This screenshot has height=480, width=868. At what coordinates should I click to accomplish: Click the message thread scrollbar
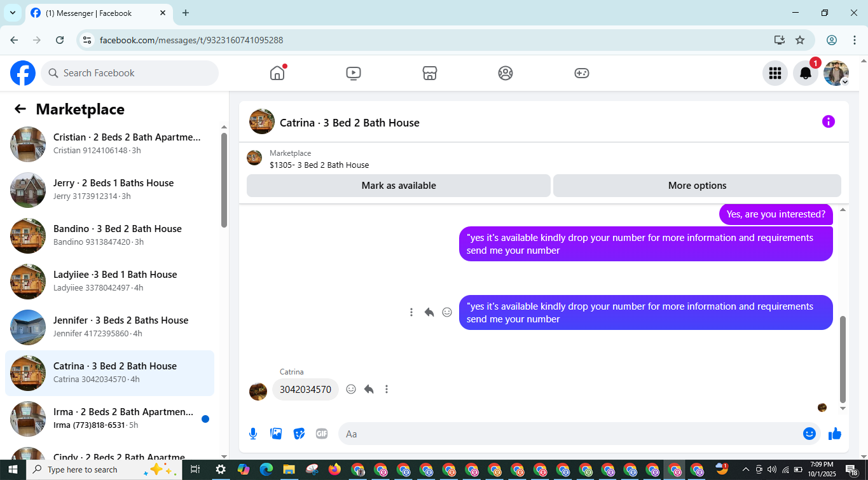tap(843, 359)
